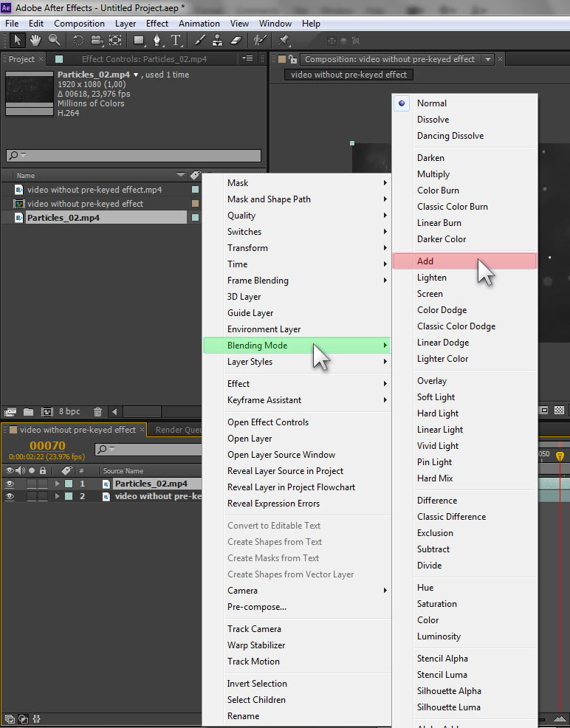Select the Zoom magnifier tool
The width and height of the screenshot is (570, 728).
pos(55,41)
